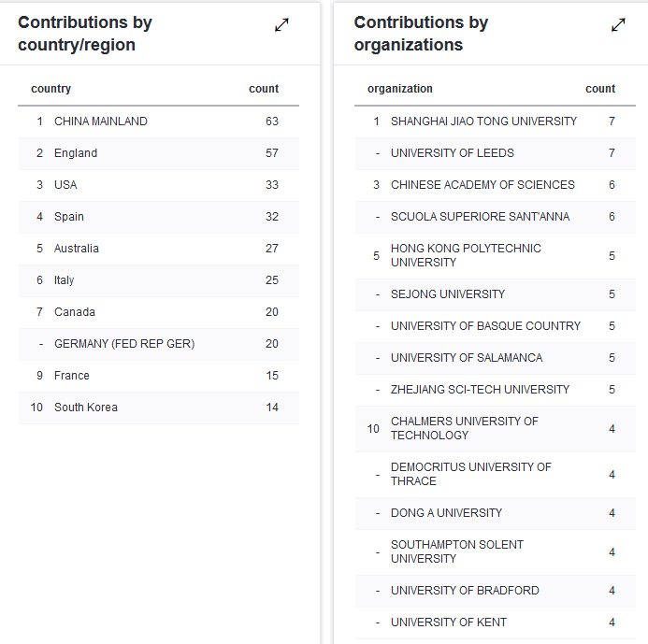Click GERMANY (FED REP GER) row
The width and height of the screenshot is (648, 644).
[x=124, y=344]
